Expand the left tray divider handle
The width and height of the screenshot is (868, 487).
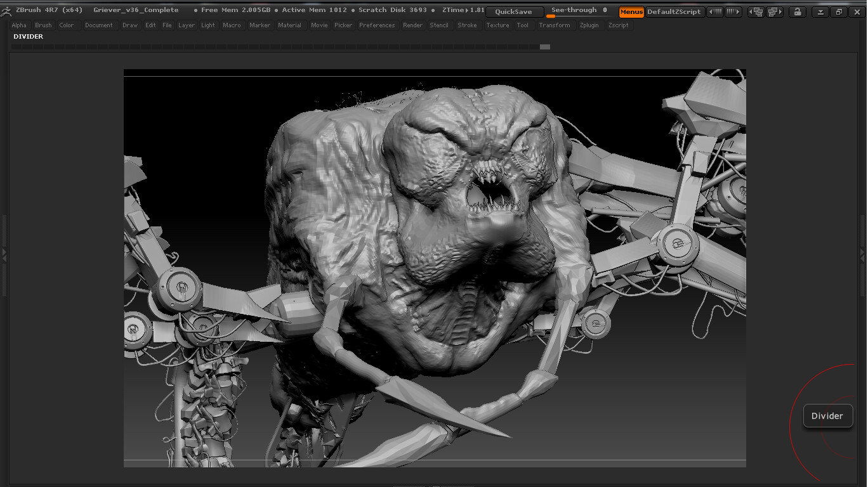click(x=4, y=254)
